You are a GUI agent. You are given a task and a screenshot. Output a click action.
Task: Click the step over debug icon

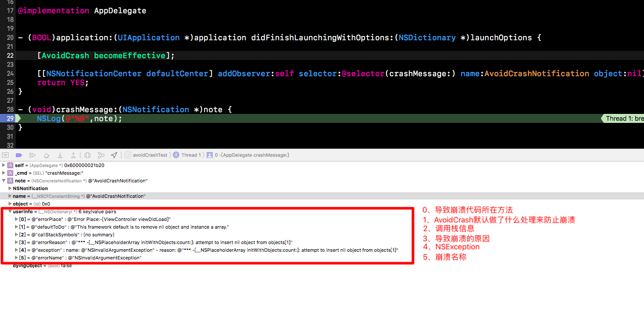coord(46,155)
